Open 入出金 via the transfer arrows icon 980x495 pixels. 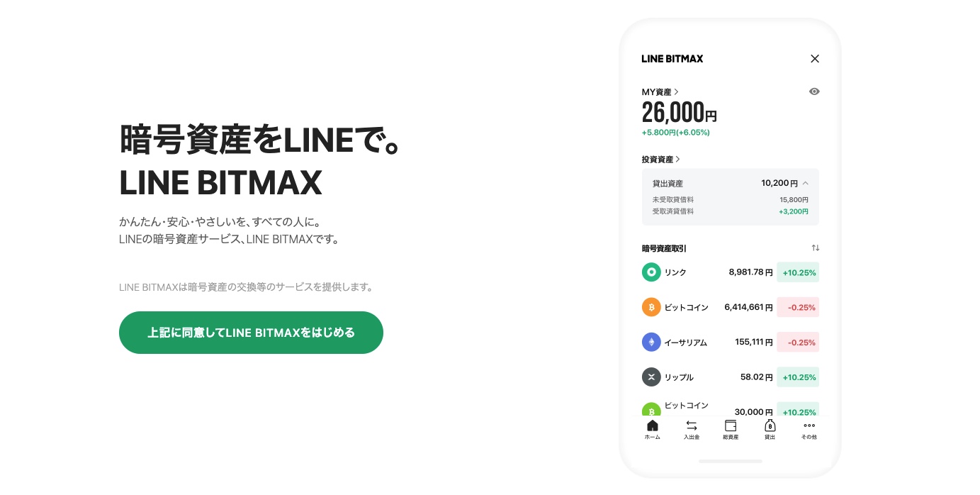(692, 430)
